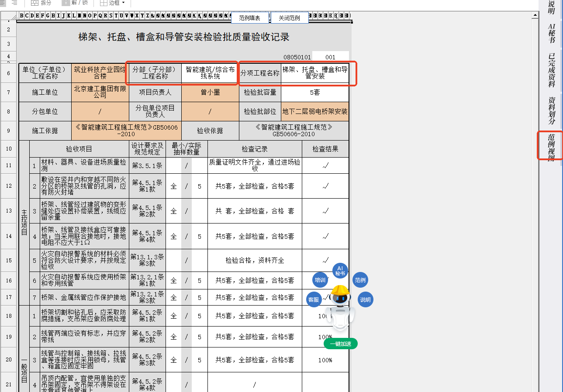
Task: Open the 边框 border dropdown
Action: click(x=112, y=3)
